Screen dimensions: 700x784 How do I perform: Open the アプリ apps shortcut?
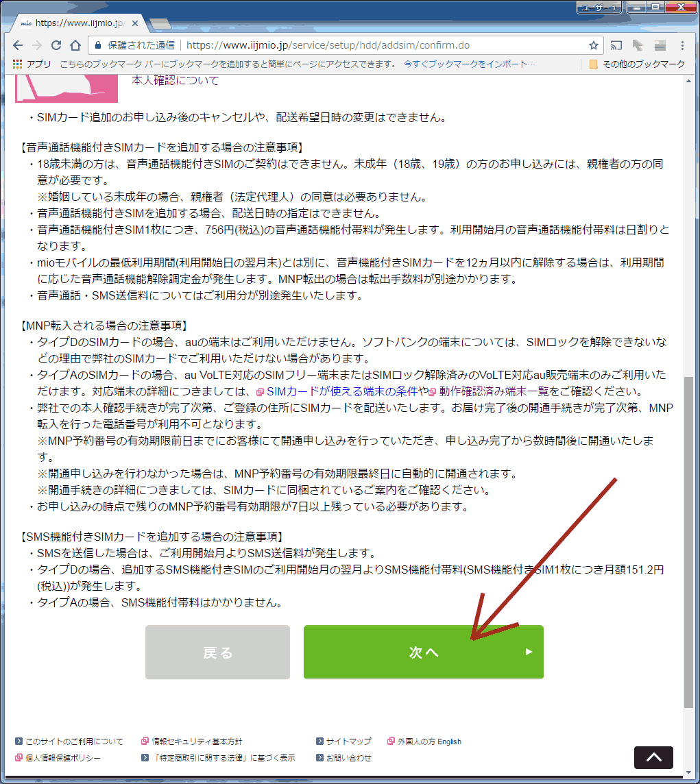tap(32, 64)
